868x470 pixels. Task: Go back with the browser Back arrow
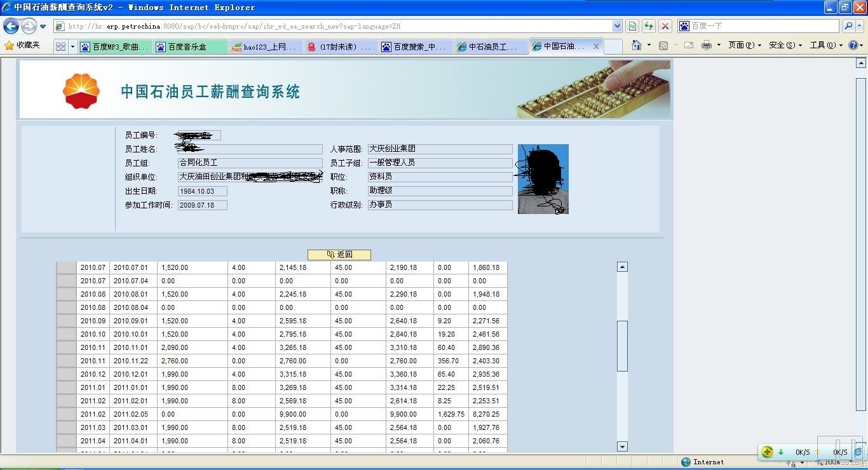(x=11, y=26)
